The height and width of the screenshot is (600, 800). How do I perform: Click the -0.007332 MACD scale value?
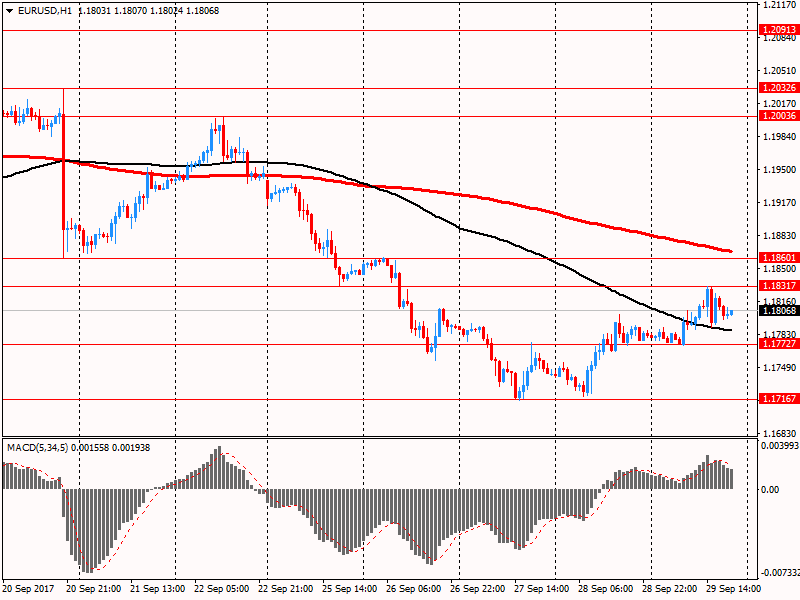[780, 573]
